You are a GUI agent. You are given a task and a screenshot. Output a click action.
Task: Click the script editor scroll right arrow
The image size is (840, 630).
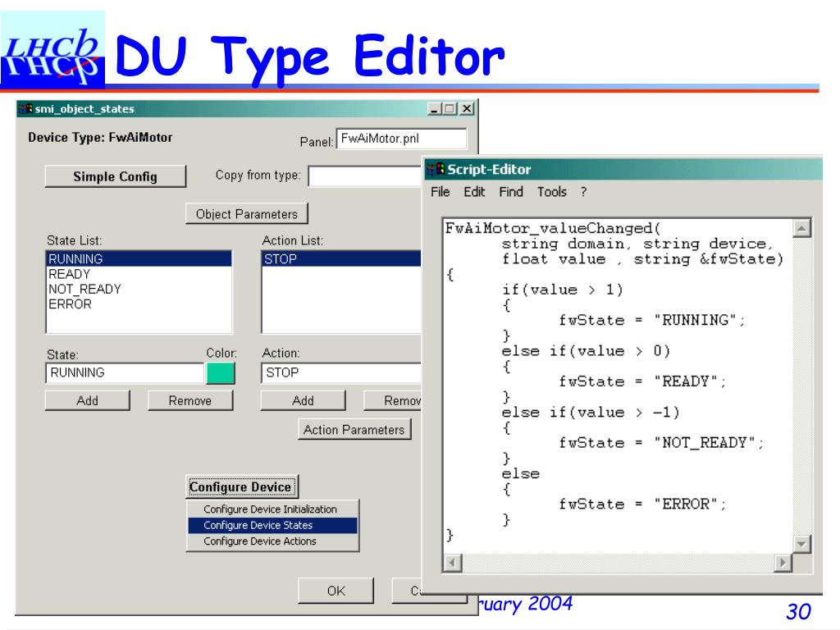click(x=783, y=563)
